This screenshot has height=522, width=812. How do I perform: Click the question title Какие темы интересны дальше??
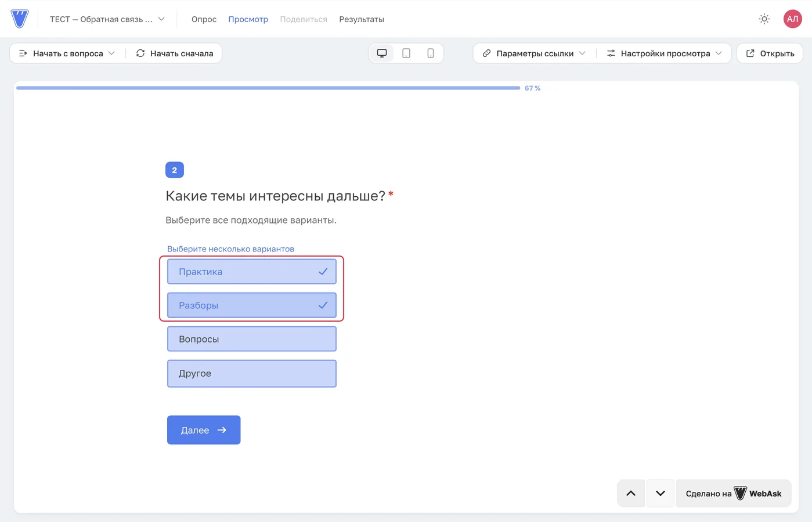coord(275,196)
